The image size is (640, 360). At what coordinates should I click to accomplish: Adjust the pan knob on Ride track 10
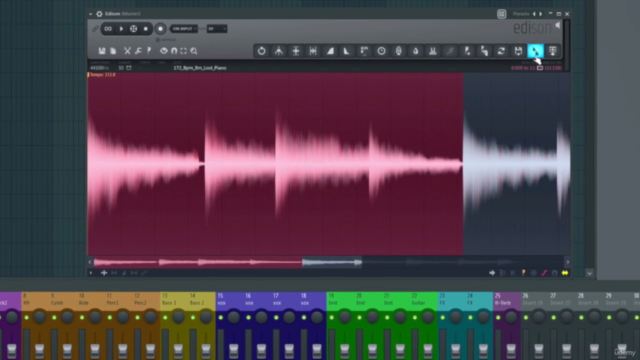[95, 317]
